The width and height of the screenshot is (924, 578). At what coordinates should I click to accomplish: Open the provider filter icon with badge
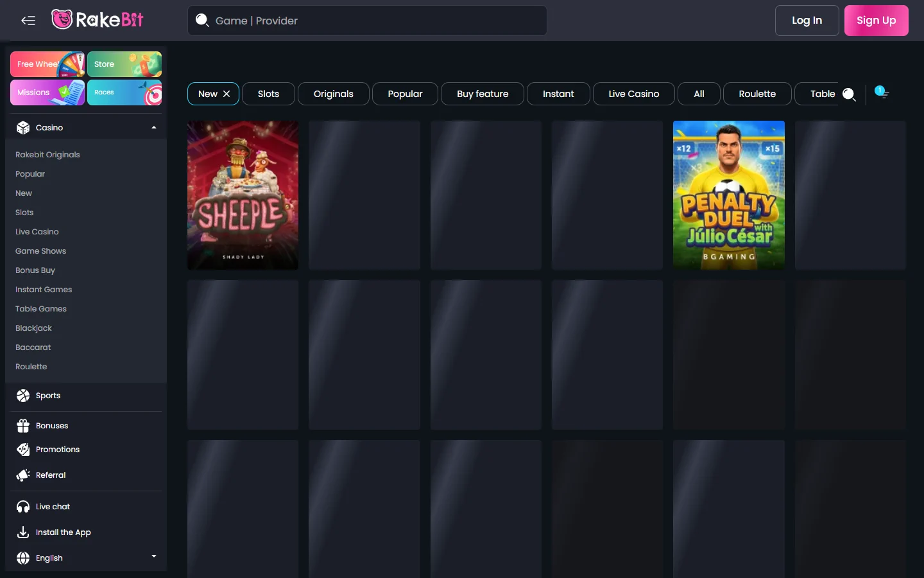(x=882, y=92)
